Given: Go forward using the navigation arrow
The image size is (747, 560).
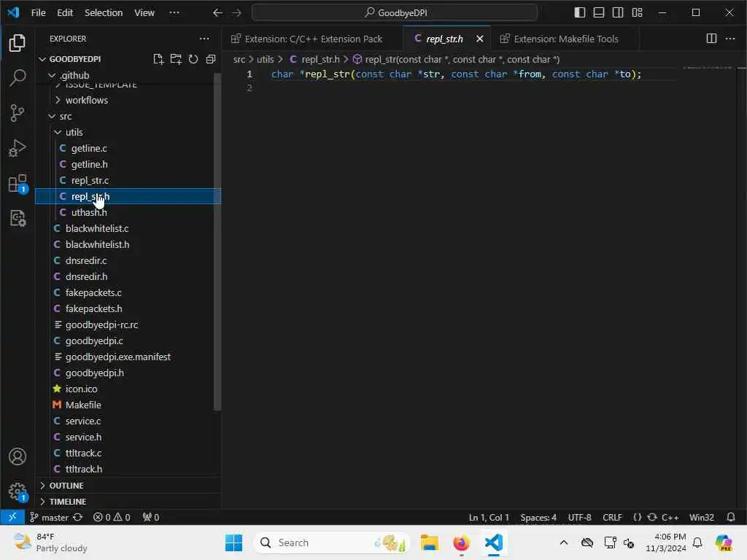Looking at the screenshot, I should [x=237, y=13].
